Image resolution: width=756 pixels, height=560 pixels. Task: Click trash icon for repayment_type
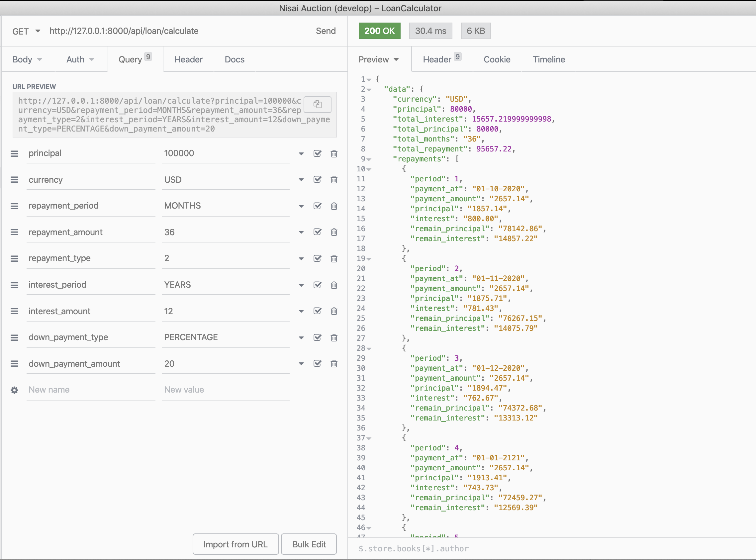click(333, 259)
